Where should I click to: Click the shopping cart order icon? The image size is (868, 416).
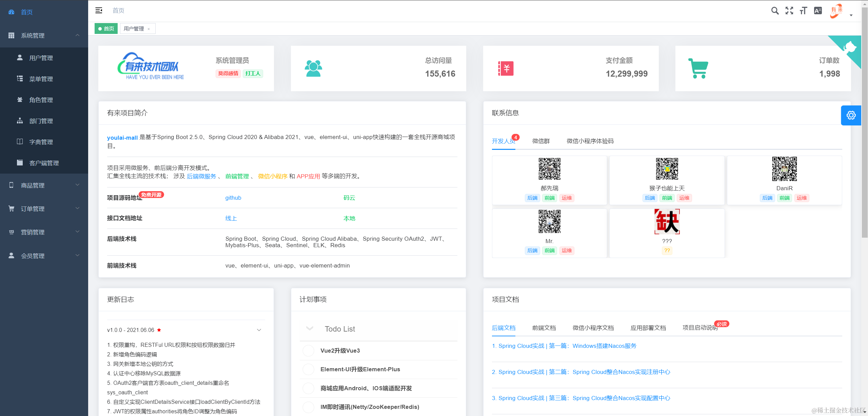pyautogui.click(x=698, y=68)
